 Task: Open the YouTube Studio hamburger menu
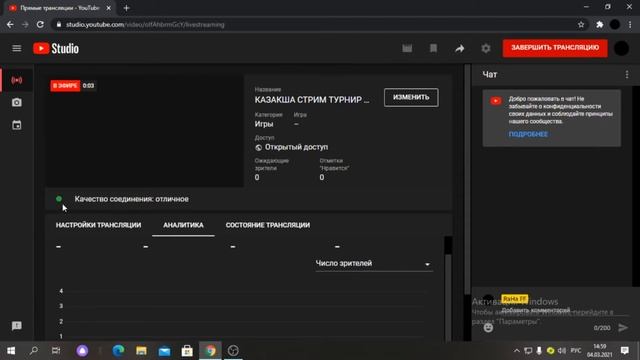click(x=17, y=49)
